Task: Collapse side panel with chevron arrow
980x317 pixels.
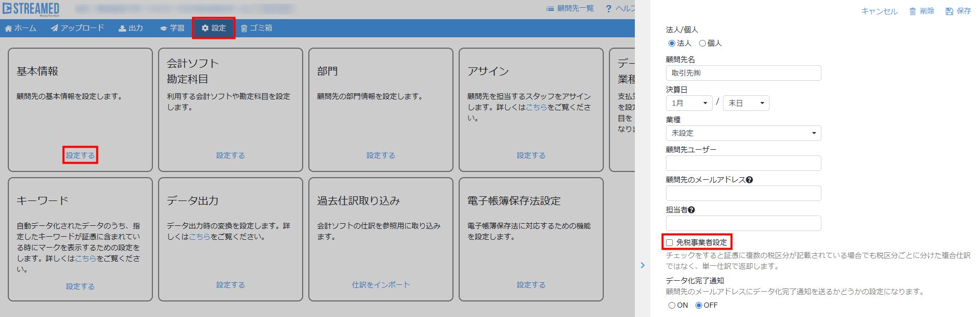Action: 643,265
